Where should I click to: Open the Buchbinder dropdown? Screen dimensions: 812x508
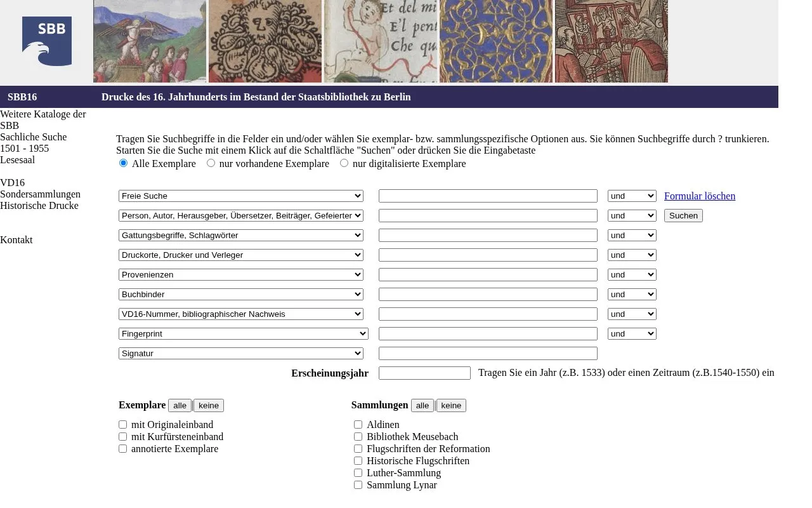(x=241, y=295)
